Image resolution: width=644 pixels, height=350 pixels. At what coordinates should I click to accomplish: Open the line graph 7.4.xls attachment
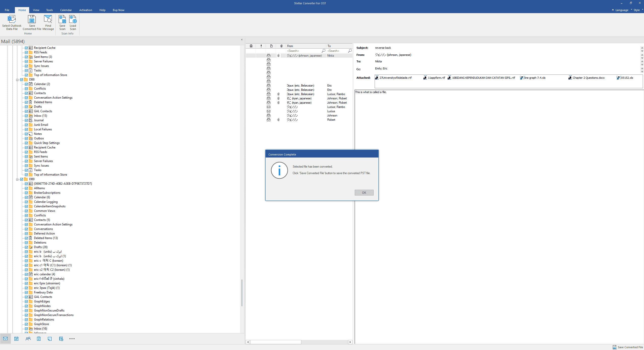click(x=533, y=78)
